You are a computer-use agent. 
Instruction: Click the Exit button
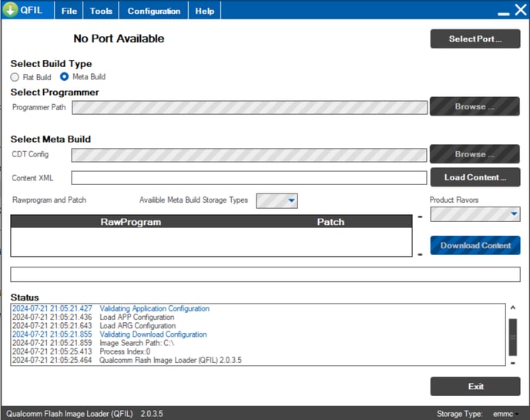[x=475, y=387]
